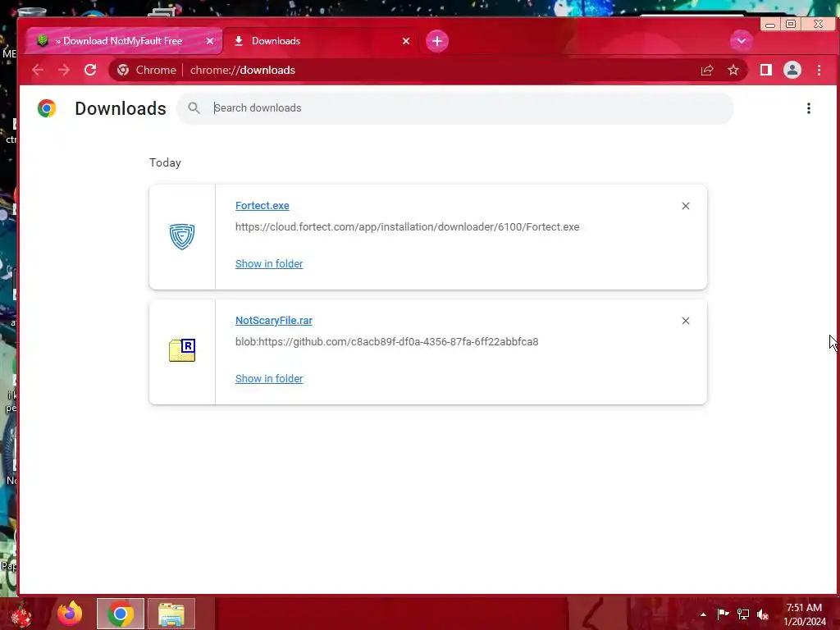Image resolution: width=840 pixels, height=630 pixels.
Task: Click the Fortect download URL text
Action: 407,227
